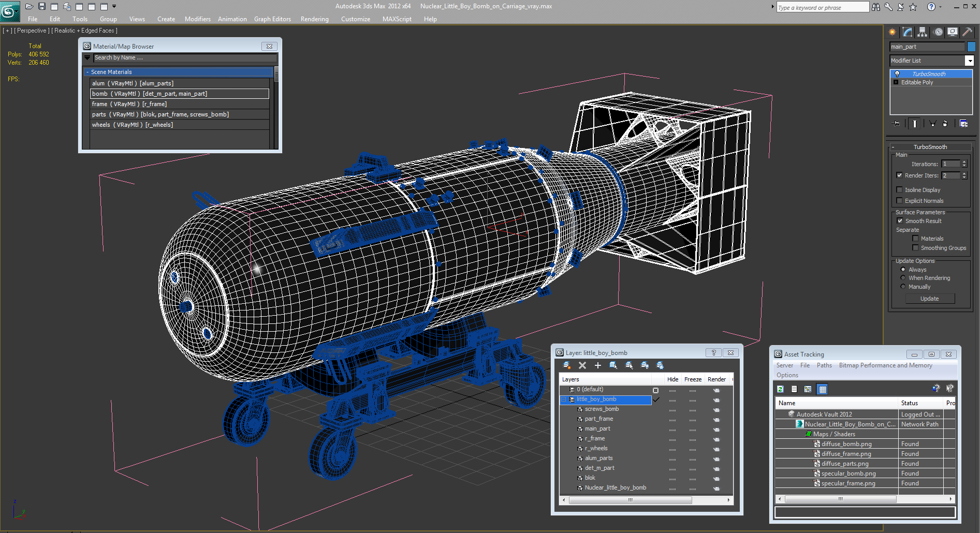Click Select Highlighted Objects and Layers icon
Viewport: 980px width, 533px height.
613,365
